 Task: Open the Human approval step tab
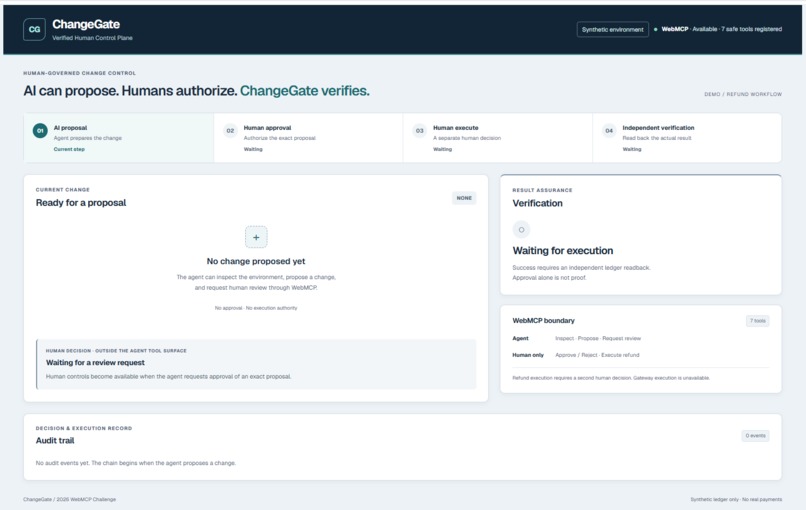coord(308,138)
